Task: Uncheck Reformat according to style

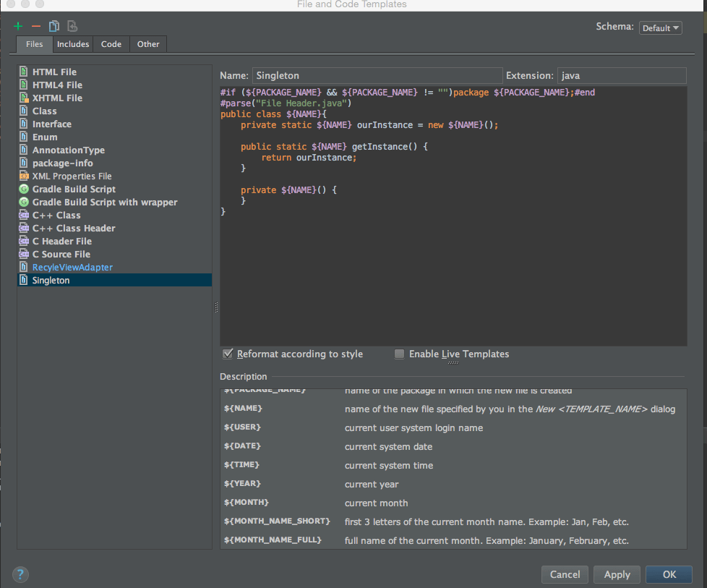Action: [228, 354]
